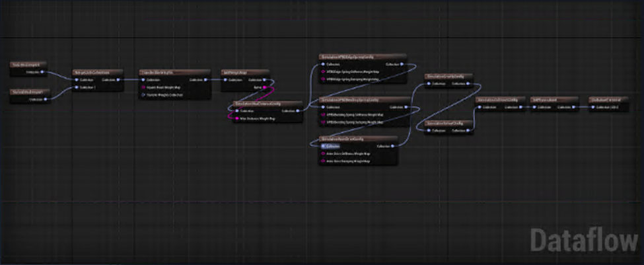Select the SimulationMaxDistanceConfig node header

pyautogui.click(x=268, y=104)
